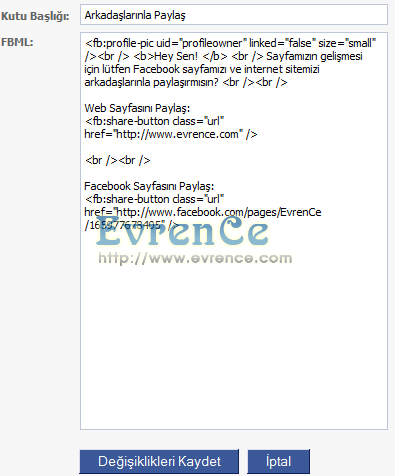
Task: Save changes with Değişiklikleri Kaydet button
Action: (159, 462)
